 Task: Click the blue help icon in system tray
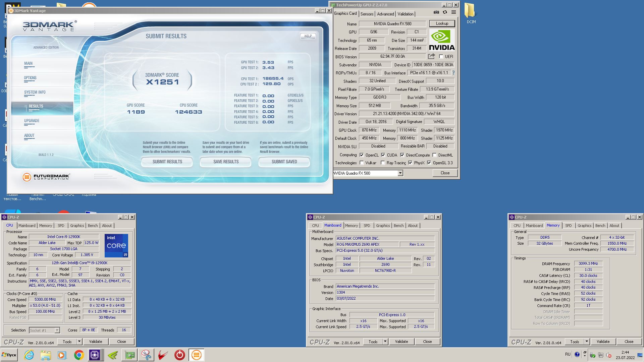point(577,354)
